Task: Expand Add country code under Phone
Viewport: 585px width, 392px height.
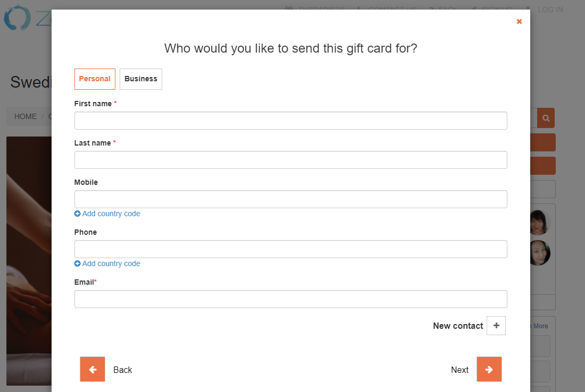Action: [x=107, y=263]
